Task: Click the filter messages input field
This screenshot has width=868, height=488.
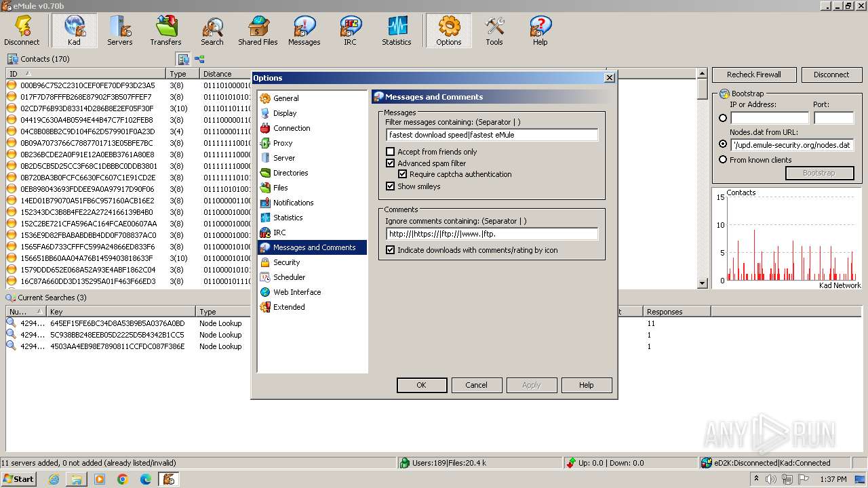Action: 492,135
